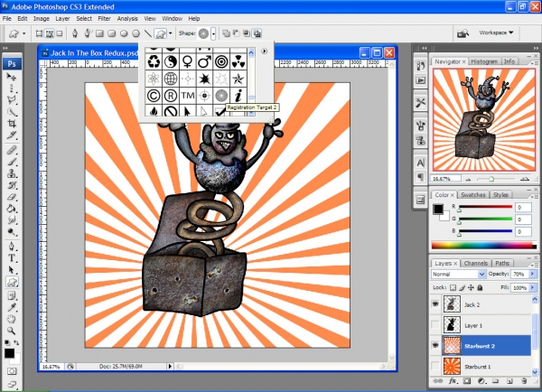Delete layer using trash icon
Screen dimensions: 542x392
click(524, 381)
